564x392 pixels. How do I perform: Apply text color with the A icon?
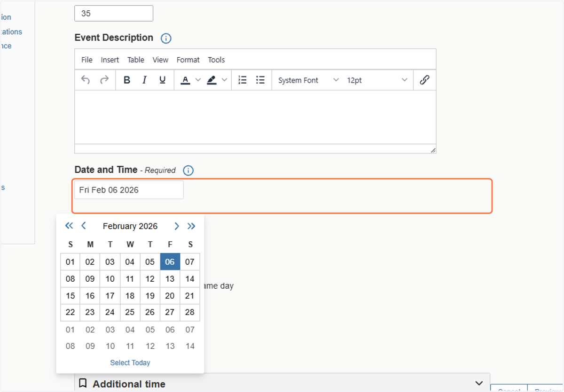point(185,80)
